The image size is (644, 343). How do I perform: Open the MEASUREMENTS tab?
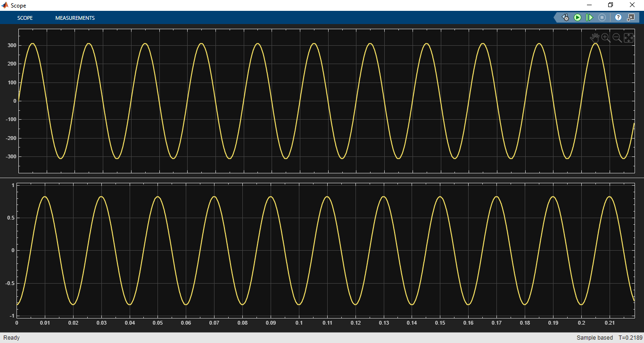click(75, 18)
